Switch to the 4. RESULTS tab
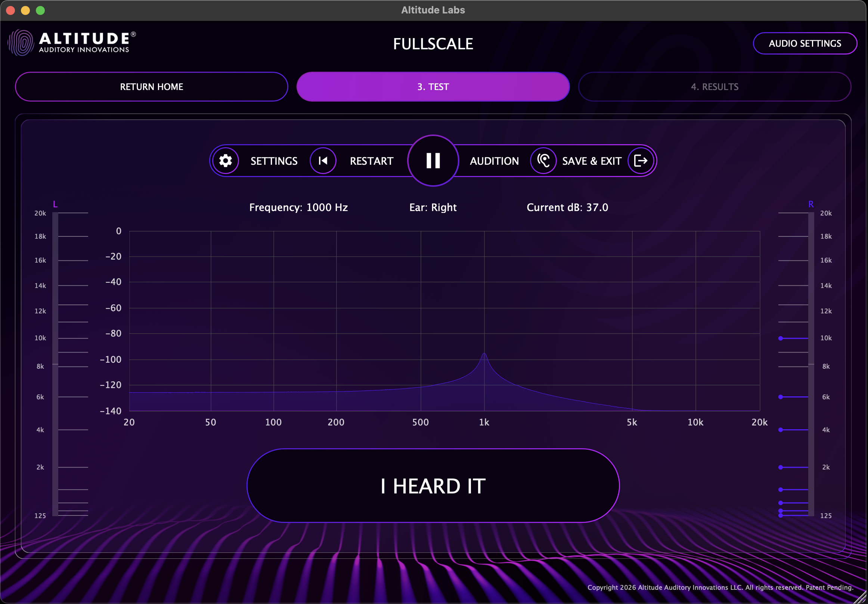Screen dimensions: 868x604 click(x=714, y=87)
